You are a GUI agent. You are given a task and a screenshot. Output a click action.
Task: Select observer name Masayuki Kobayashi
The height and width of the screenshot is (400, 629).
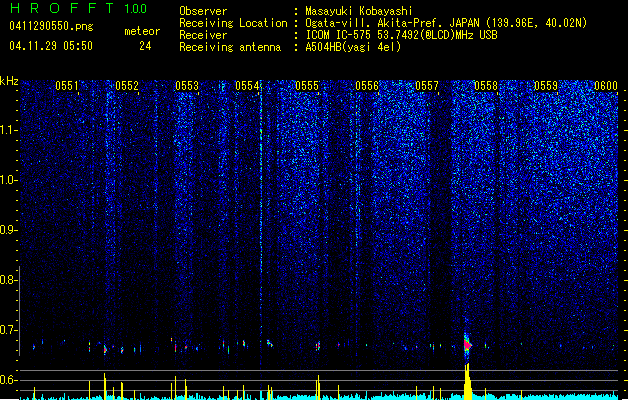[359, 11]
